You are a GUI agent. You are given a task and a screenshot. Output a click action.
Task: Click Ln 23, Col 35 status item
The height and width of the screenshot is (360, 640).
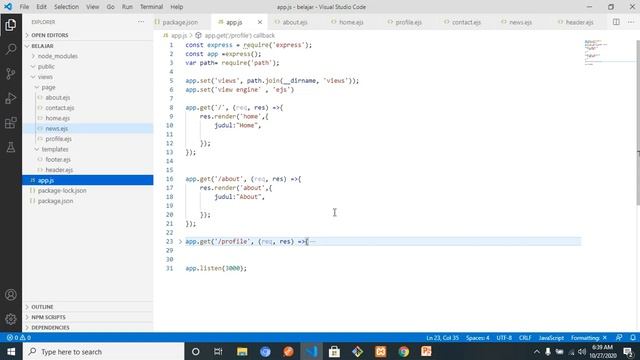tap(442, 338)
